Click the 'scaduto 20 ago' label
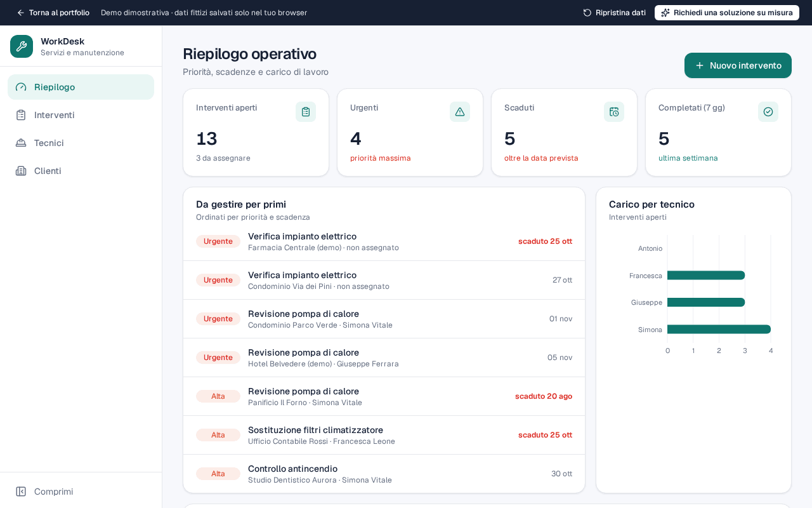This screenshot has width=812, height=508. [x=544, y=396]
